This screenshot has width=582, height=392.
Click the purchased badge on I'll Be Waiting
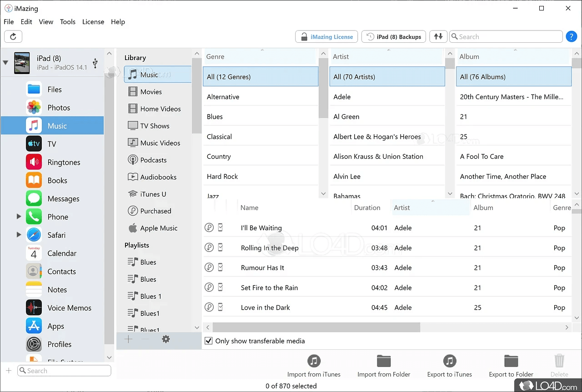click(209, 228)
